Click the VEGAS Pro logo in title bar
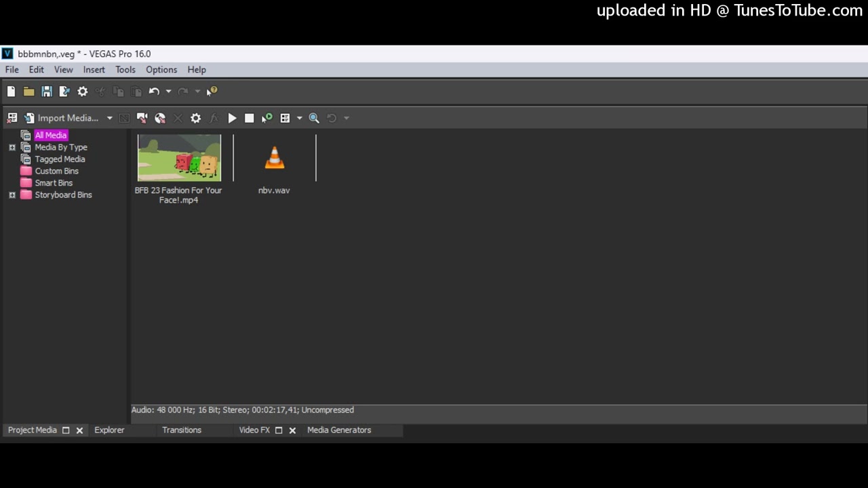The height and width of the screenshot is (488, 868). [x=7, y=54]
